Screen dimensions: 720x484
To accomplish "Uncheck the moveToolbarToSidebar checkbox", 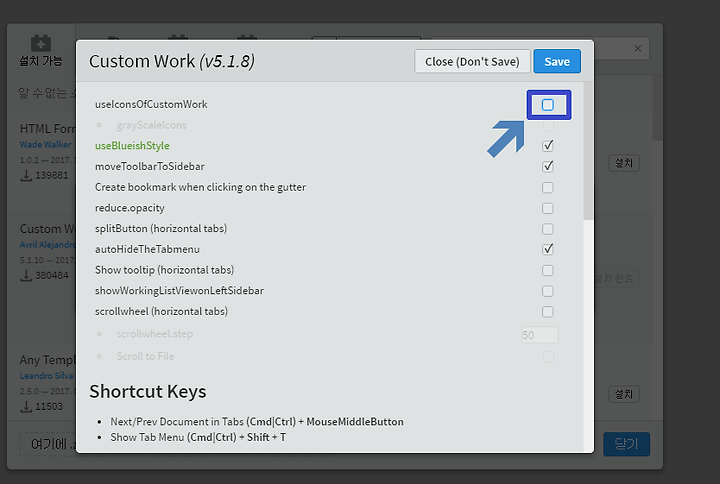I will [547, 167].
